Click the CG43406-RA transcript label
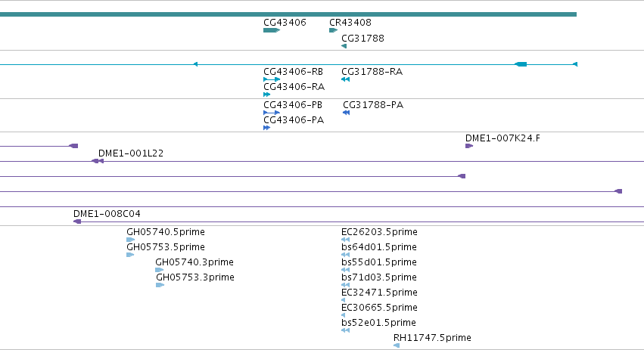The height and width of the screenshot is (350, 644). pyautogui.click(x=294, y=87)
